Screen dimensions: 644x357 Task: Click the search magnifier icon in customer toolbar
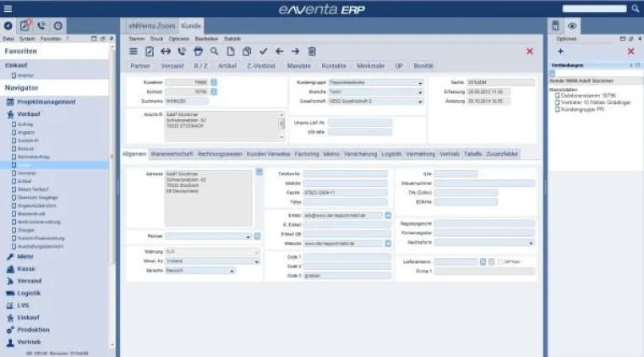coord(215,52)
